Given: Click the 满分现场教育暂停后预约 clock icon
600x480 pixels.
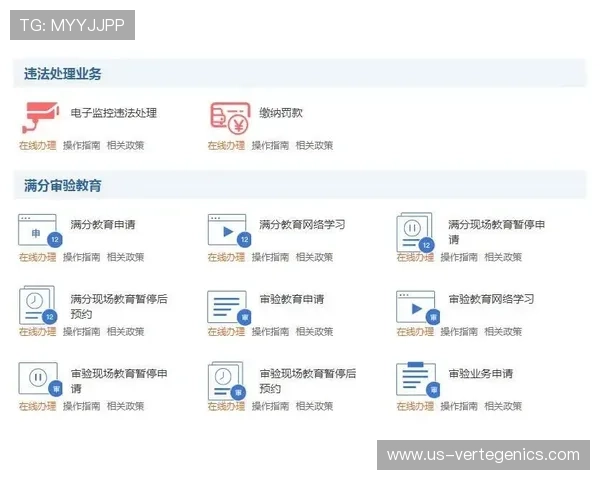Looking at the screenshot, I should pyautogui.click(x=38, y=305).
